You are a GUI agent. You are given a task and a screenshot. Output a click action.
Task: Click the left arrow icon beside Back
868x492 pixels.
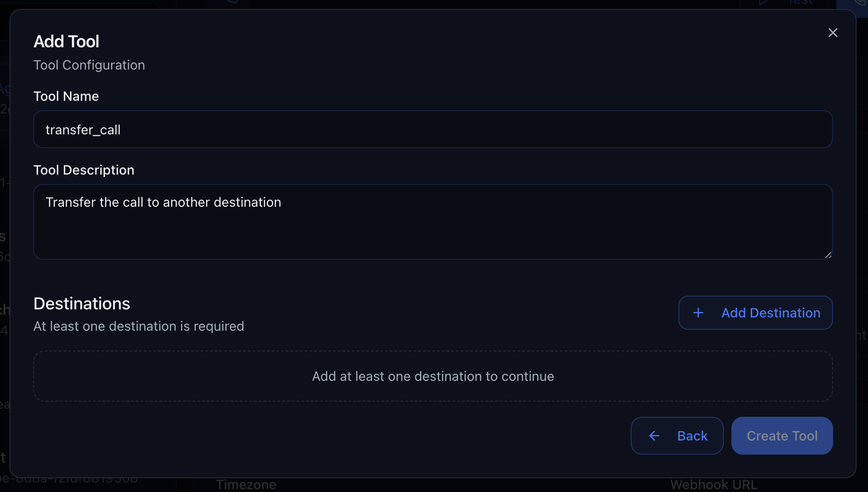pos(654,436)
